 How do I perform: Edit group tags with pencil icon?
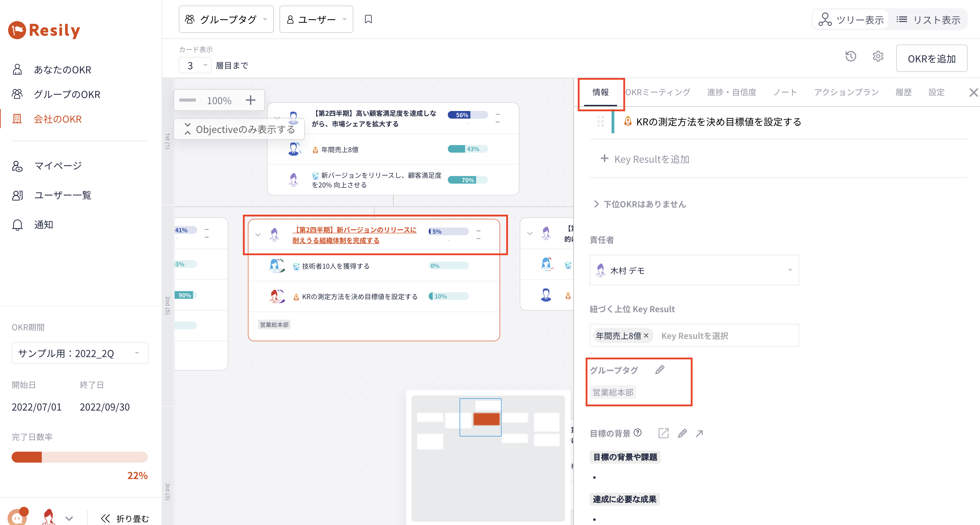(660, 369)
